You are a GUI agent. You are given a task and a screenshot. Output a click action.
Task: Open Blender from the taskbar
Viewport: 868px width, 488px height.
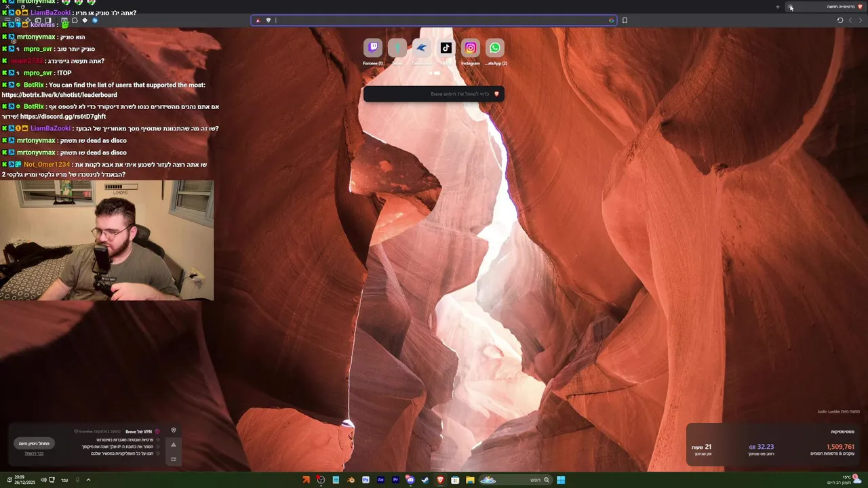[351, 480]
